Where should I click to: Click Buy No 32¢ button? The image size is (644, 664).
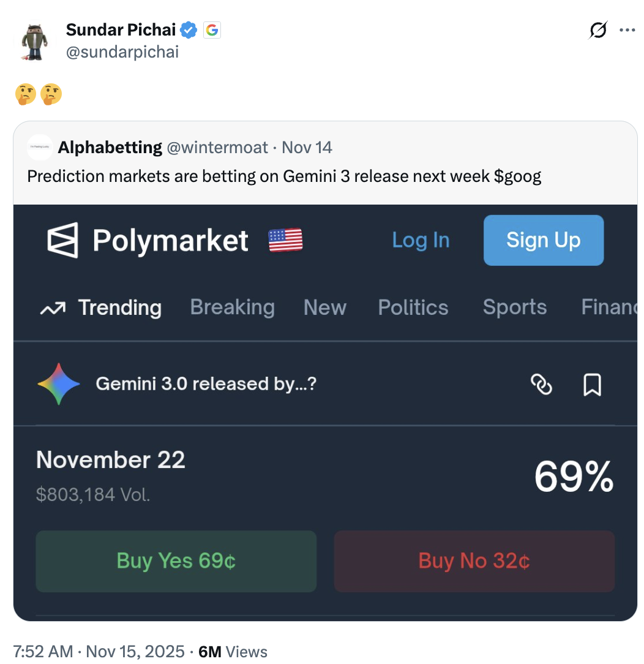tap(474, 561)
